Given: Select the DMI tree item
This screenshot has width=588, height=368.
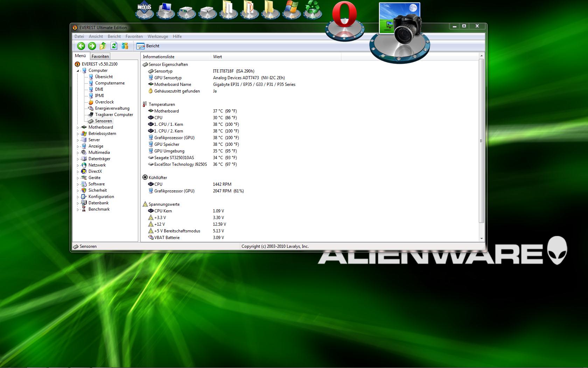Looking at the screenshot, I should pos(99,89).
